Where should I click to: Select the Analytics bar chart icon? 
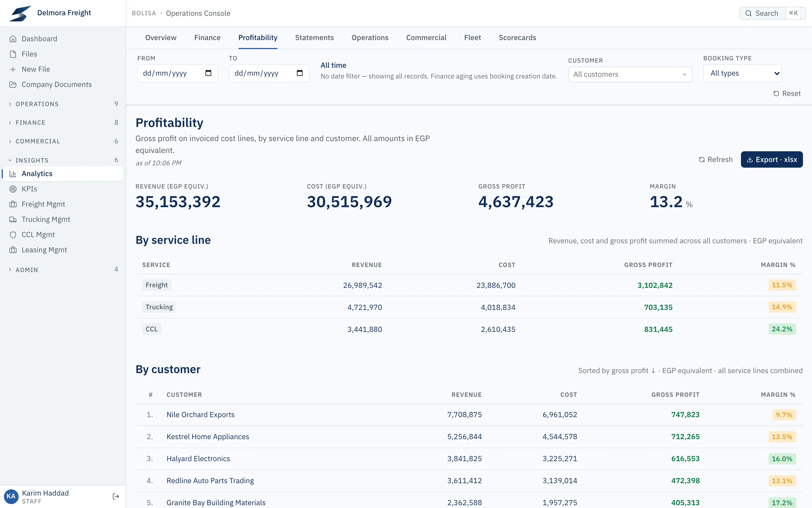[x=13, y=174]
